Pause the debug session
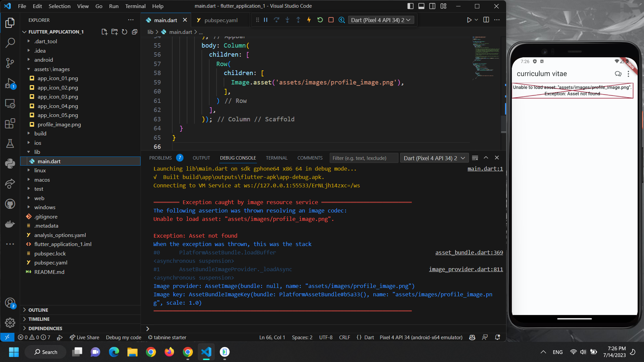This screenshot has width=644, height=362. click(x=266, y=20)
